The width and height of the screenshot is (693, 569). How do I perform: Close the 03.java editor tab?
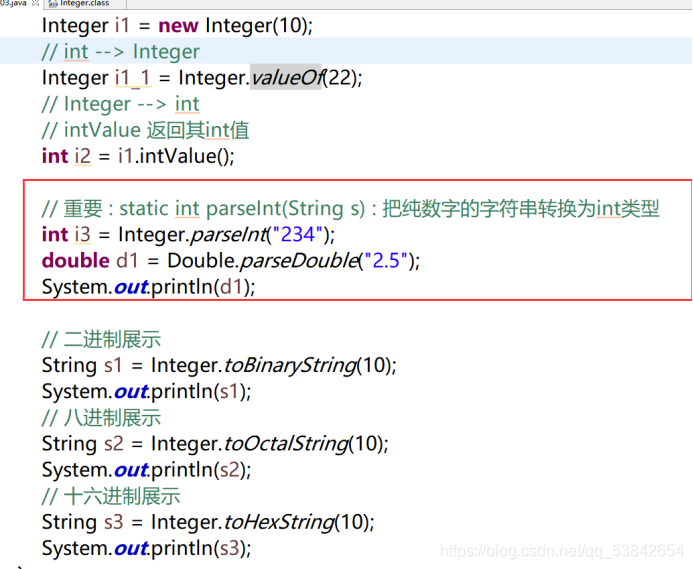click(35, 3)
